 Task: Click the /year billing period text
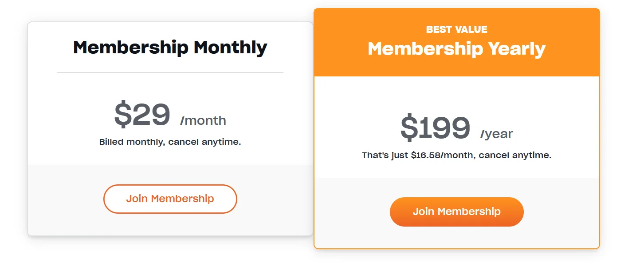point(496,134)
